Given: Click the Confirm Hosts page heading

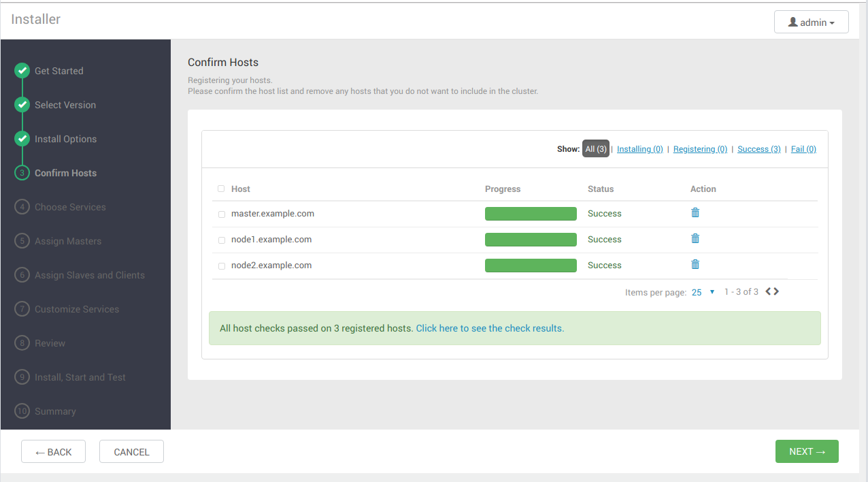Looking at the screenshot, I should coord(223,63).
